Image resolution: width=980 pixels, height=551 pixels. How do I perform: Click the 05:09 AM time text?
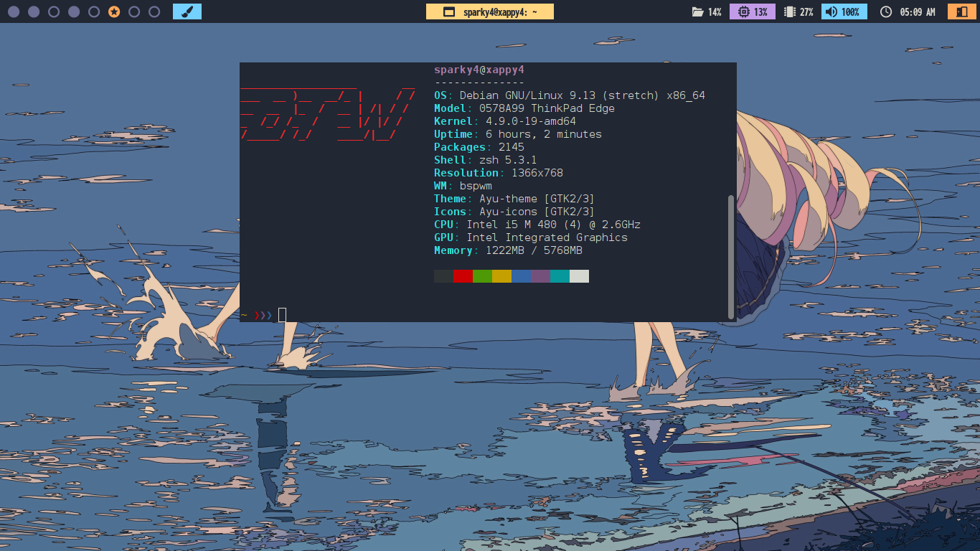click(918, 11)
